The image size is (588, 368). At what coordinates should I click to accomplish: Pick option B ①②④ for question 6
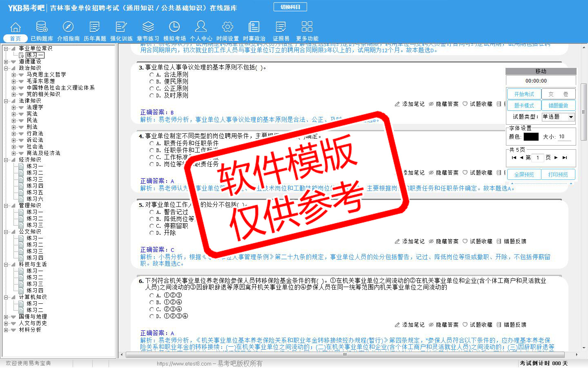[x=152, y=303]
